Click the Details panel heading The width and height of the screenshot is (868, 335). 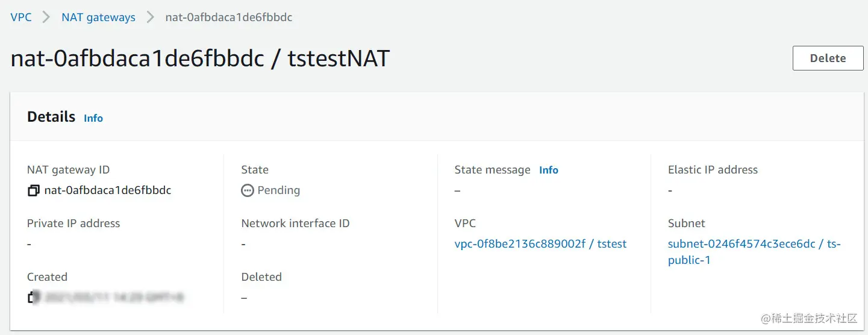[x=51, y=117]
